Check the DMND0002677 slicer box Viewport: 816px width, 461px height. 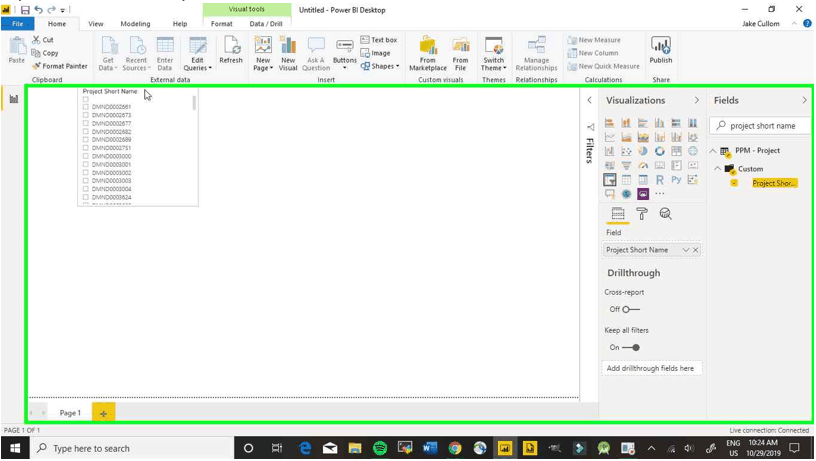tap(86, 123)
